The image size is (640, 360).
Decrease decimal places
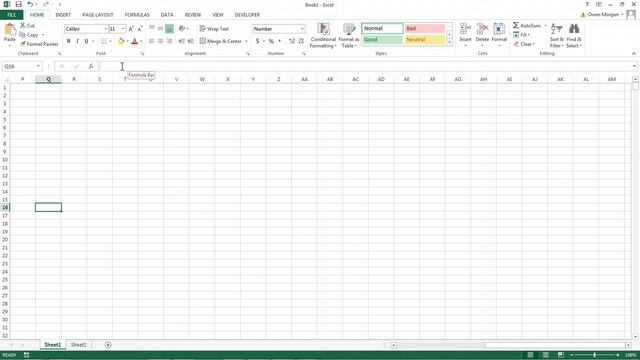(x=301, y=41)
